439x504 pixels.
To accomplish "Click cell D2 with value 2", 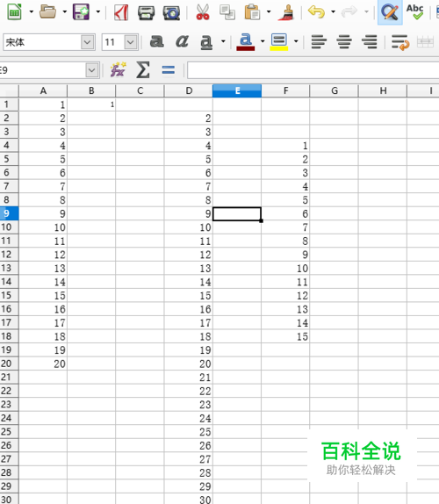I will point(189,119).
